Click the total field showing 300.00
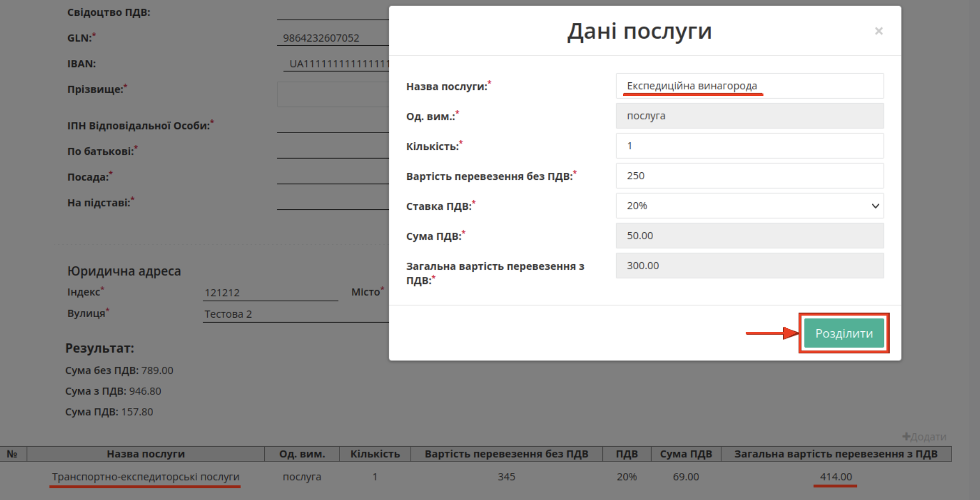 pyautogui.click(x=749, y=266)
